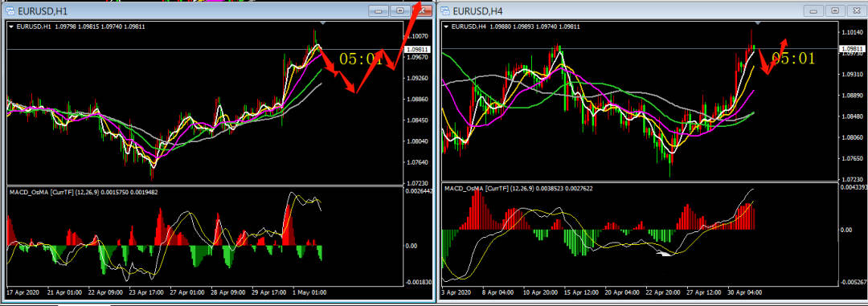868x306 pixels.
Task: Click the 8 Apr 04:00 date label
Action: click(499, 292)
